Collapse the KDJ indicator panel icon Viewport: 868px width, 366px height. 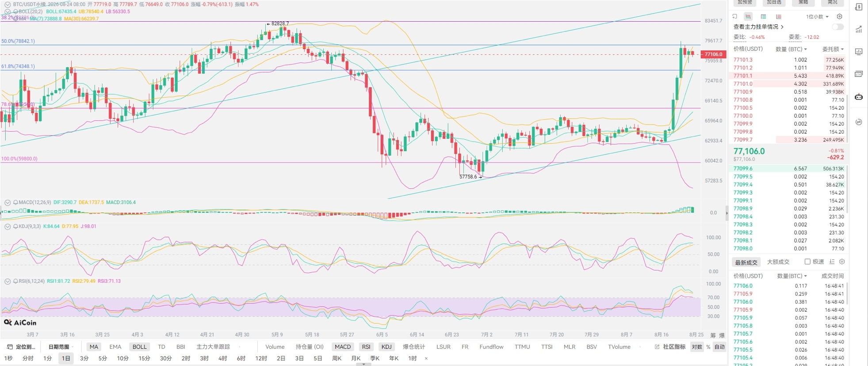click(x=8, y=226)
